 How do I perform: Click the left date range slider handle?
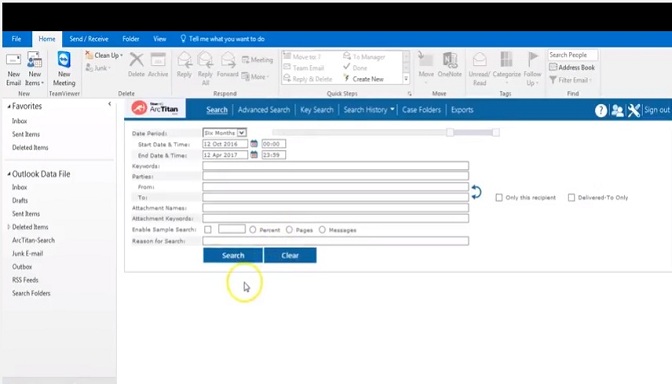pyautogui.click(x=450, y=132)
